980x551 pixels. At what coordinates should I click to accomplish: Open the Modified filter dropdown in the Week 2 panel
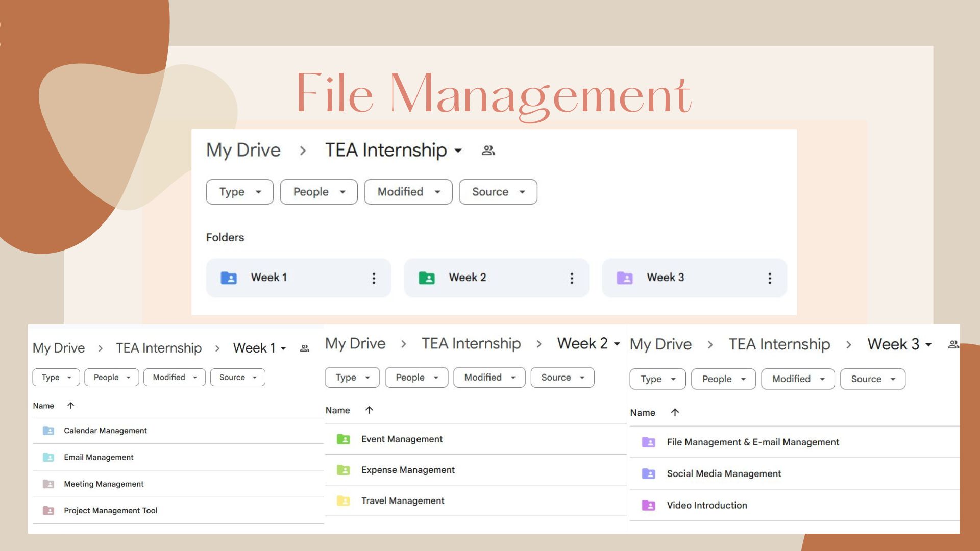tap(489, 378)
